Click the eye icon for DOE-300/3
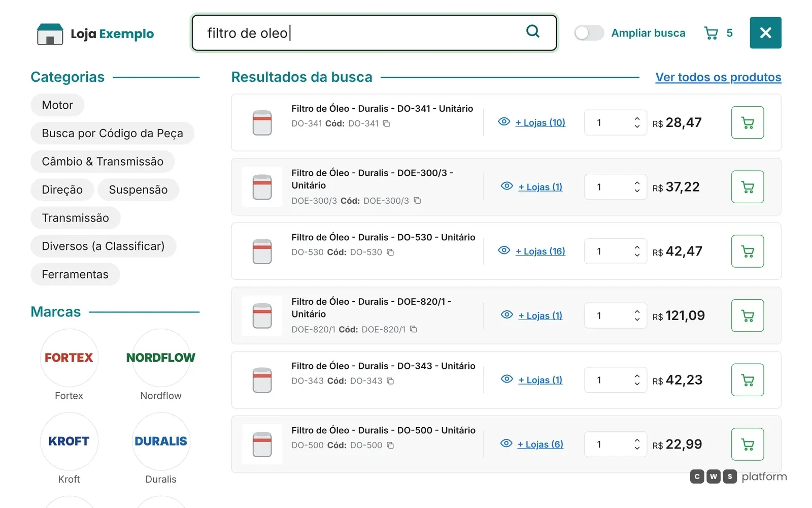 click(506, 186)
